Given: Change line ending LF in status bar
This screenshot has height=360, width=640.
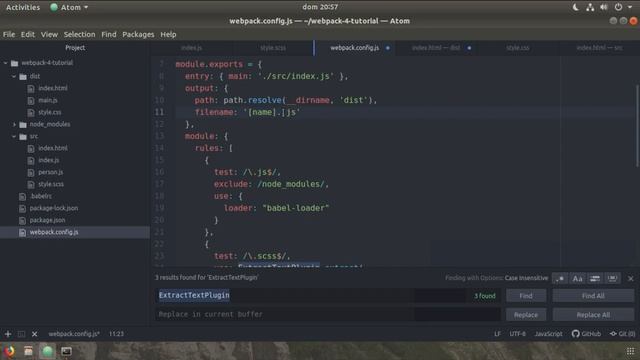Looking at the screenshot, I should 497,334.
